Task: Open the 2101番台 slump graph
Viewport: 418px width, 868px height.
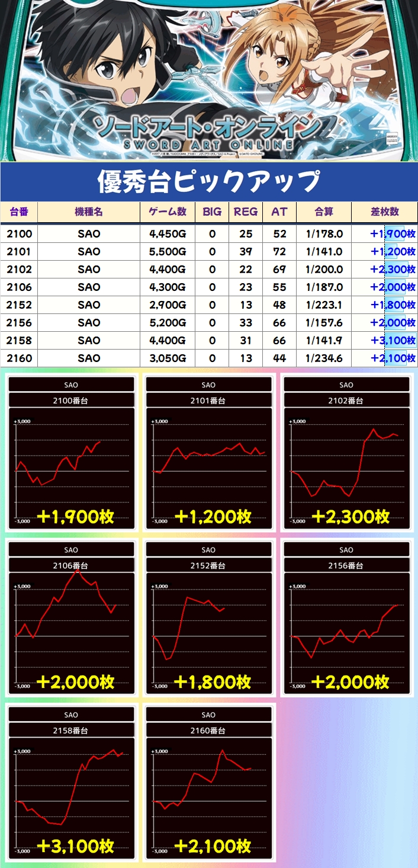Action: (208, 462)
